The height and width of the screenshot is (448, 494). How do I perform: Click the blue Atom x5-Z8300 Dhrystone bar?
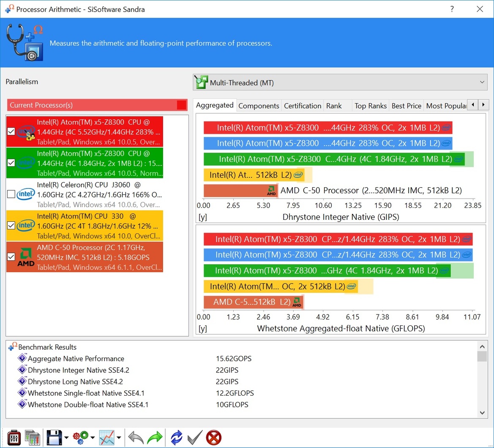pyautogui.click(x=328, y=143)
